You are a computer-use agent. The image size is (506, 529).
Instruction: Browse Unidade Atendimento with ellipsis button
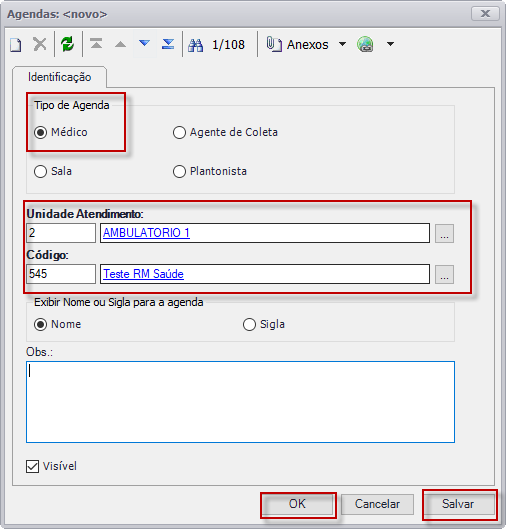click(444, 233)
